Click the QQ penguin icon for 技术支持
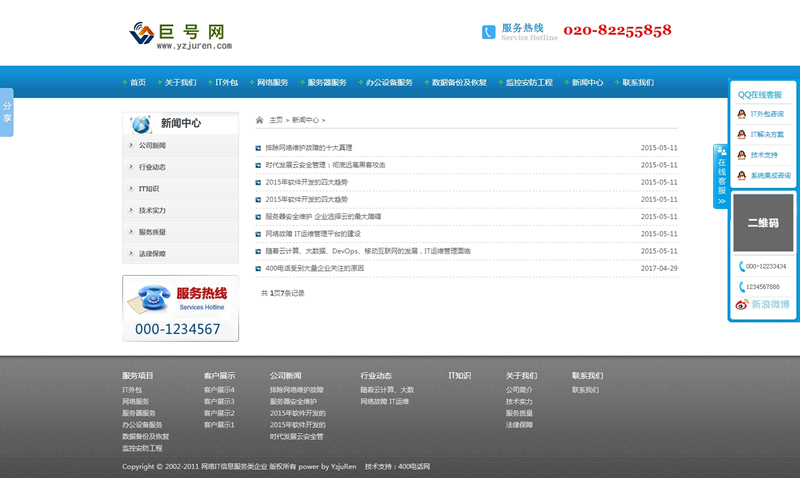Screen dimensions: 800x478 (741, 155)
